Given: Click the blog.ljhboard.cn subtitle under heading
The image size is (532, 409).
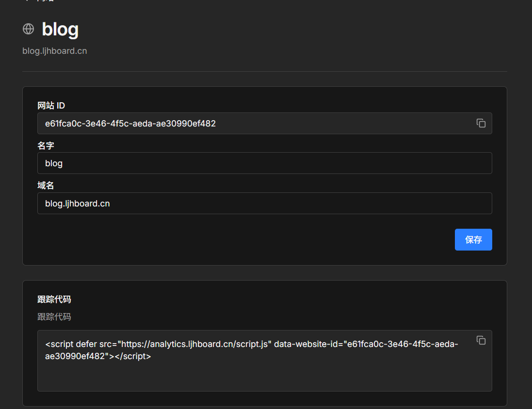Looking at the screenshot, I should [x=55, y=51].
